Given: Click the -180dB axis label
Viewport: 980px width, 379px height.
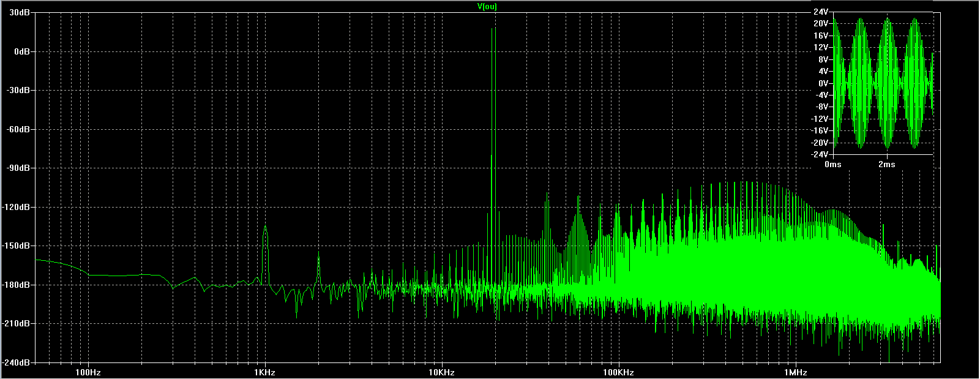Looking at the screenshot, I should (x=17, y=285).
